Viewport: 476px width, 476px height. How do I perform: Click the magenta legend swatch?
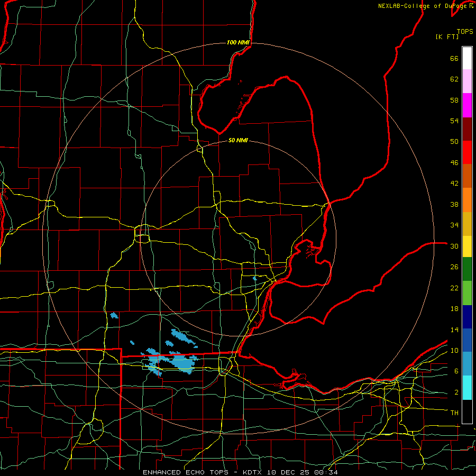coord(467,105)
